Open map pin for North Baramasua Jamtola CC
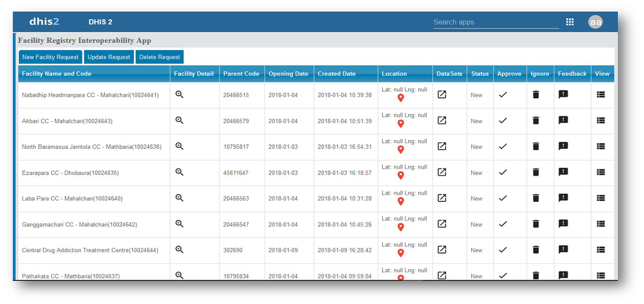The image size is (644, 304). point(401,150)
